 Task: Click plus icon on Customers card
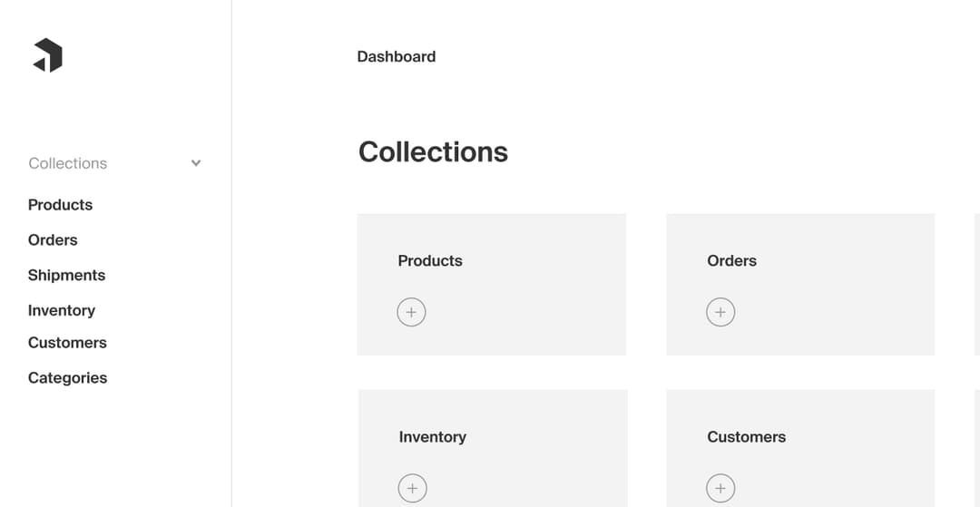point(720,488)
